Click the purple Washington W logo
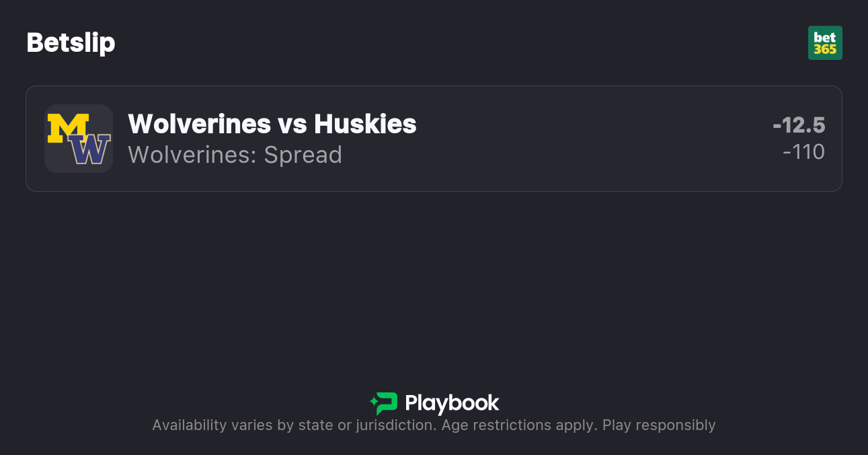 click(x=91, y=149)
